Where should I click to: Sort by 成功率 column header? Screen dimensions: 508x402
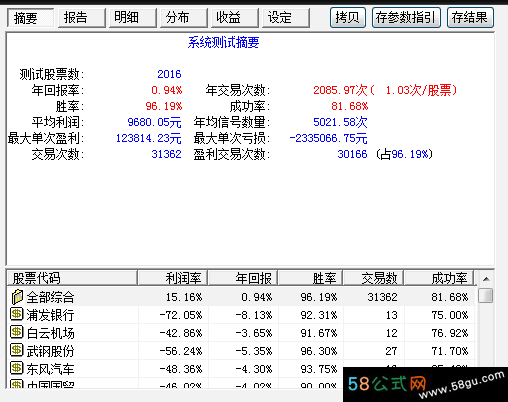tap(439, 278)
